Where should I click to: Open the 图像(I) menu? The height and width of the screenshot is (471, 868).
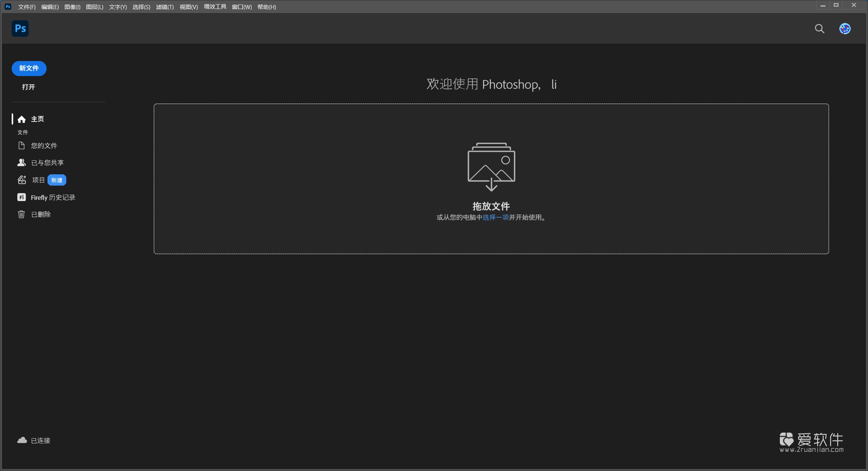coord(72,7)
